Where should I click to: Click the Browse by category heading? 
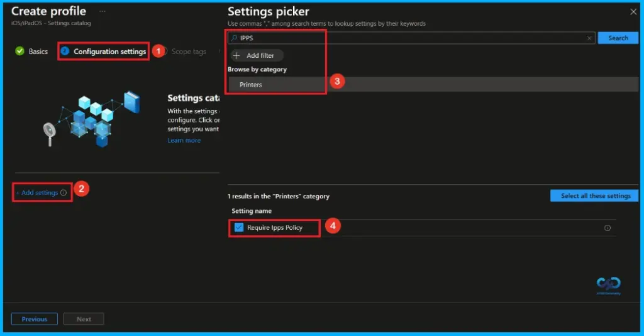click(257, 69)
